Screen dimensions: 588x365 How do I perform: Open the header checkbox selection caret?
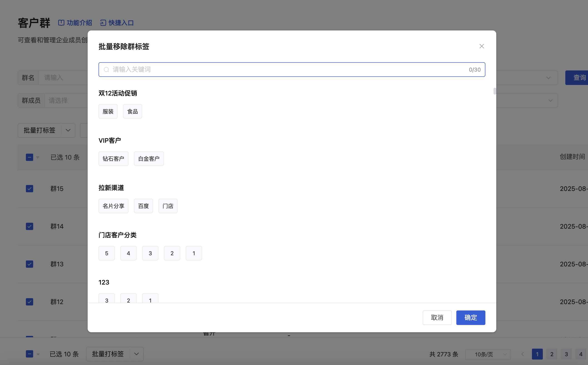[38, 157]
